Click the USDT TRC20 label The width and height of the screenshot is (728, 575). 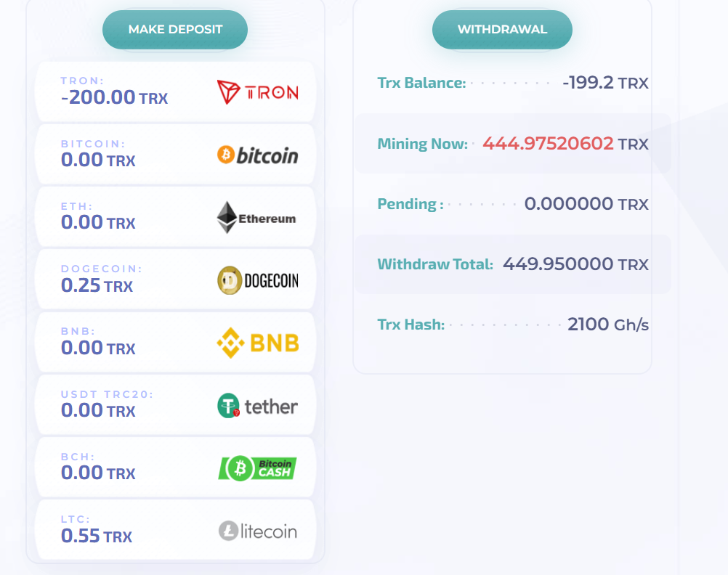(x=107, y=394)
